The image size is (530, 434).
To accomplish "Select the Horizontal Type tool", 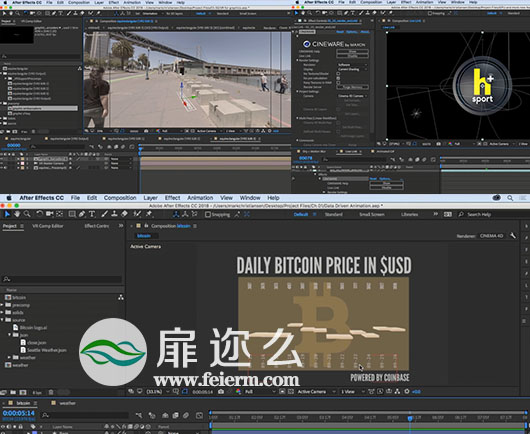I will coord(92,214).
